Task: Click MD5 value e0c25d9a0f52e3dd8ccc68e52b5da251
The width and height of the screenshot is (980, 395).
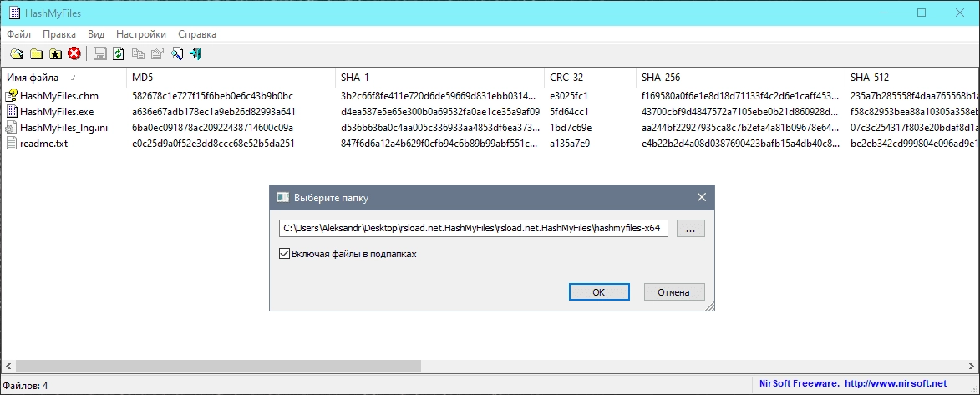Action: coord(213,143)
